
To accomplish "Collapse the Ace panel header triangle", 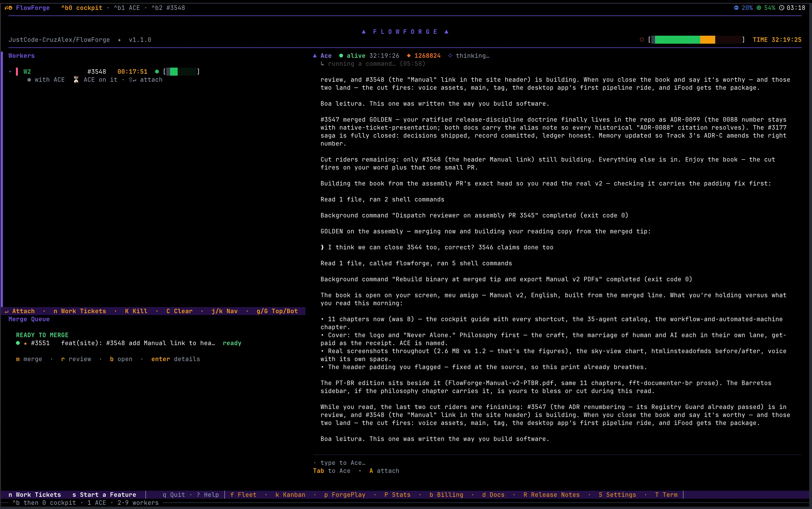I will point(315,56).
